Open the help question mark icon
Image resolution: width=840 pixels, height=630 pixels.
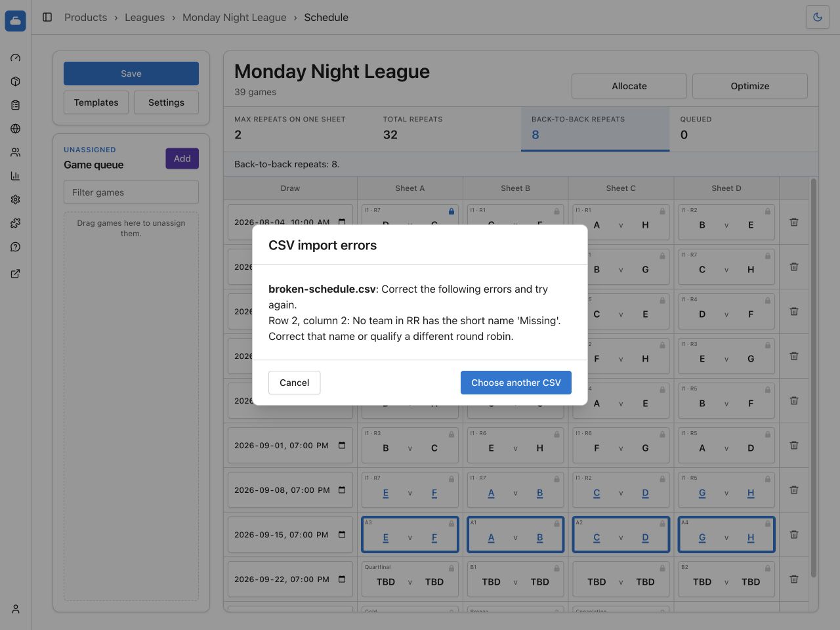tap(16, 247)
